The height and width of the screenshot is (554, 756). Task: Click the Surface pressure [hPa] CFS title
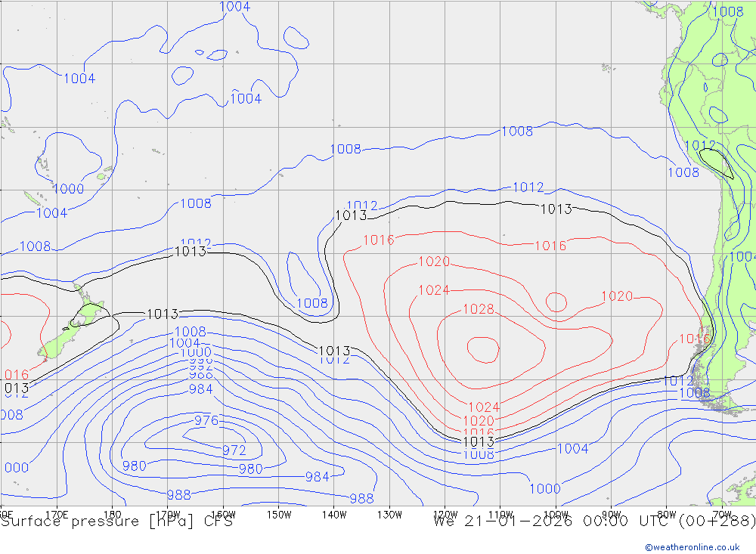(116, 522)
